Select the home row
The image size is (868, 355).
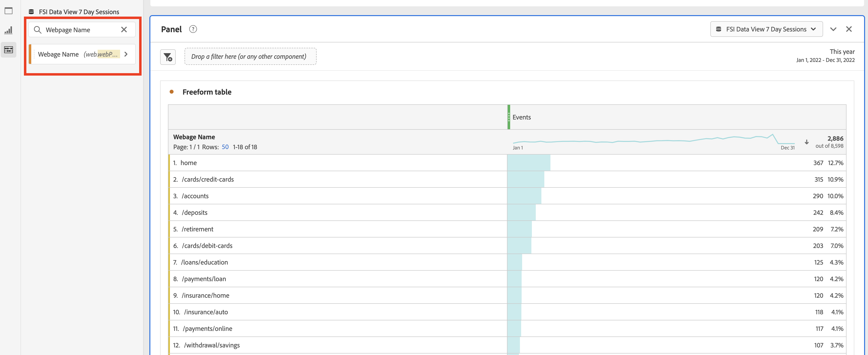click(507, 163)
